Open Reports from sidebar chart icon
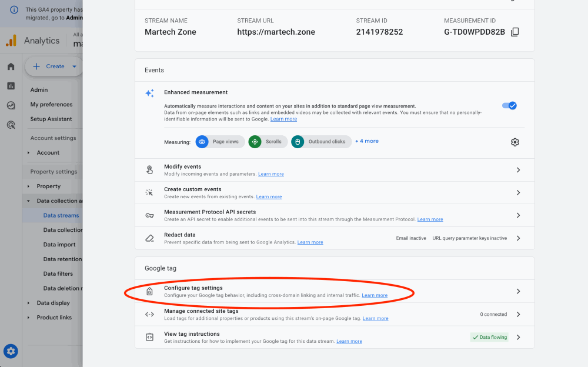588x367 pixels. pos(11,86)
